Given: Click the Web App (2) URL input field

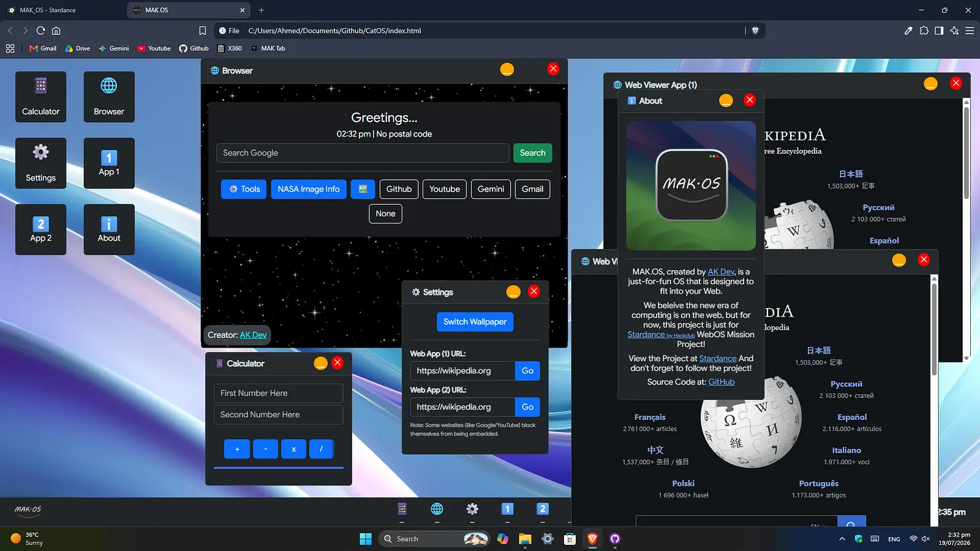Looking at the screenshot, I should 462,407.
